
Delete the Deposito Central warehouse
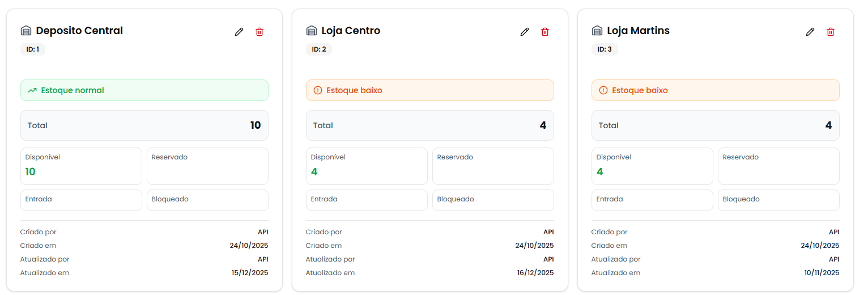click(259, 32)
